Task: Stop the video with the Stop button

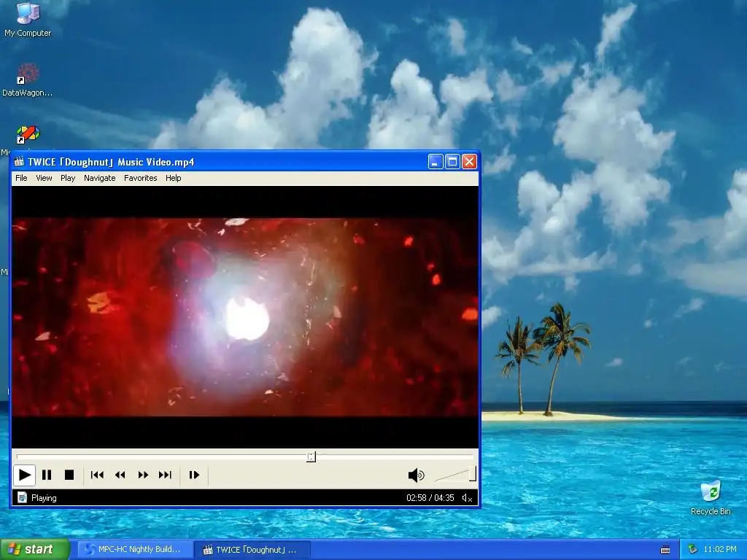Action: tap(69, 475)
